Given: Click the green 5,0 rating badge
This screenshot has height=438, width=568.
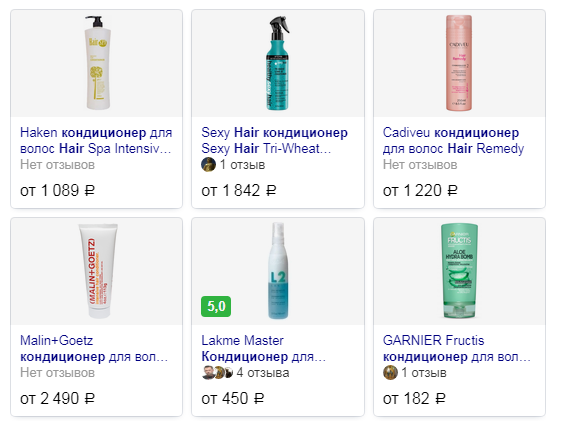Looking at the screenshot, I should tap(216, 306).
